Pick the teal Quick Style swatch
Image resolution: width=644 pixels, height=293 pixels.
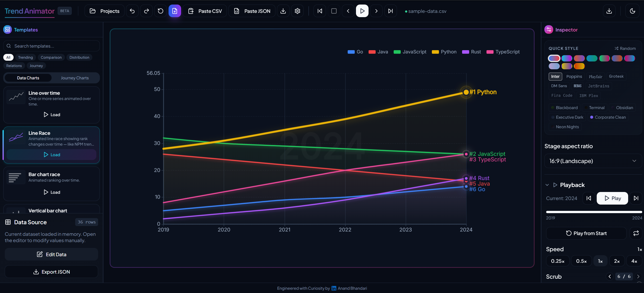coord(592,58)
